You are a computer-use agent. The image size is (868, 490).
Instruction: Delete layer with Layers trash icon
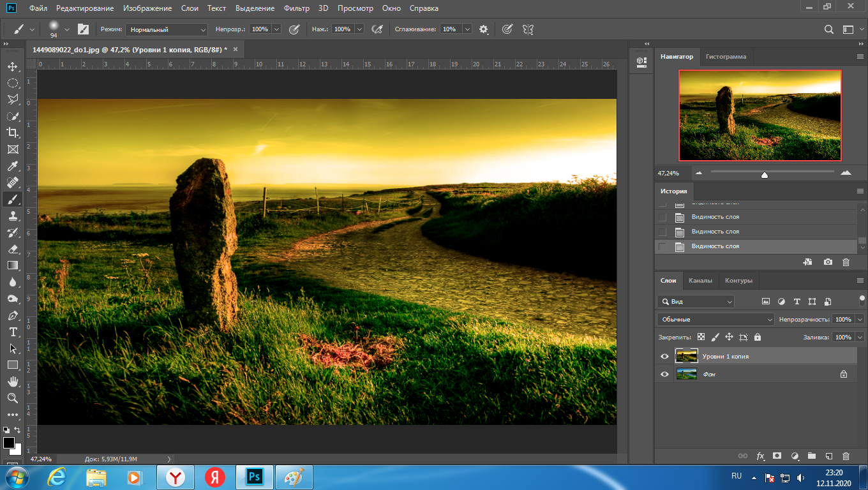(846, 456)
